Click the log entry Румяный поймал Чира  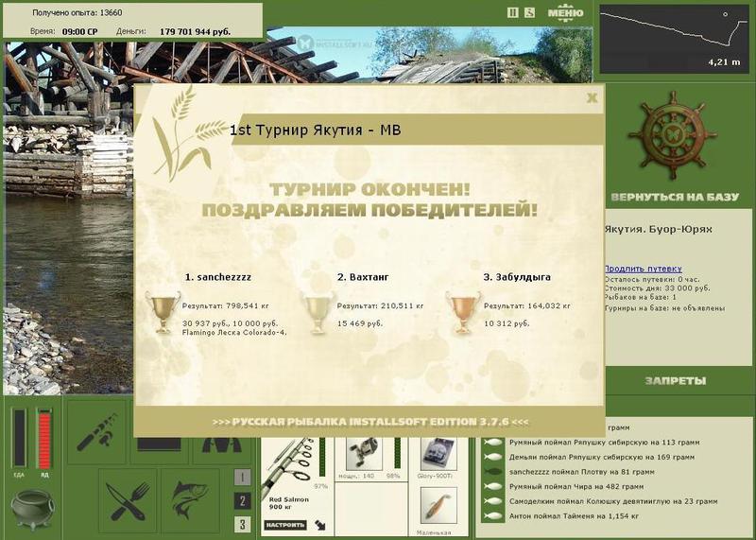[x=576, y=487]
